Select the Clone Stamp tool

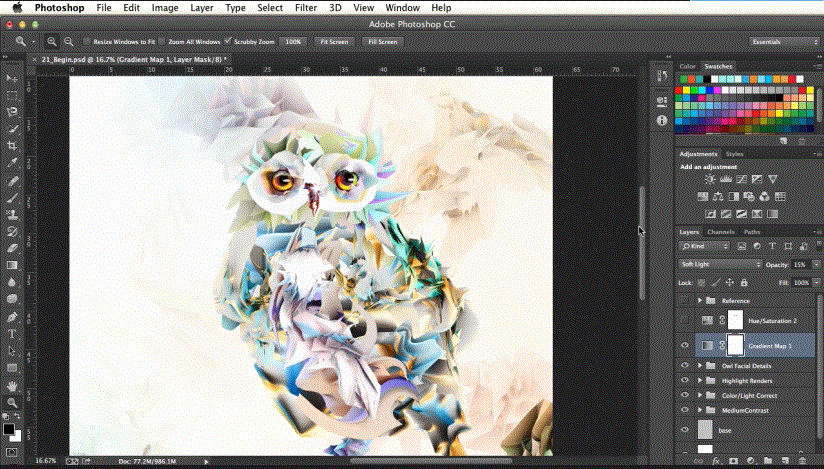coord(12,215)
